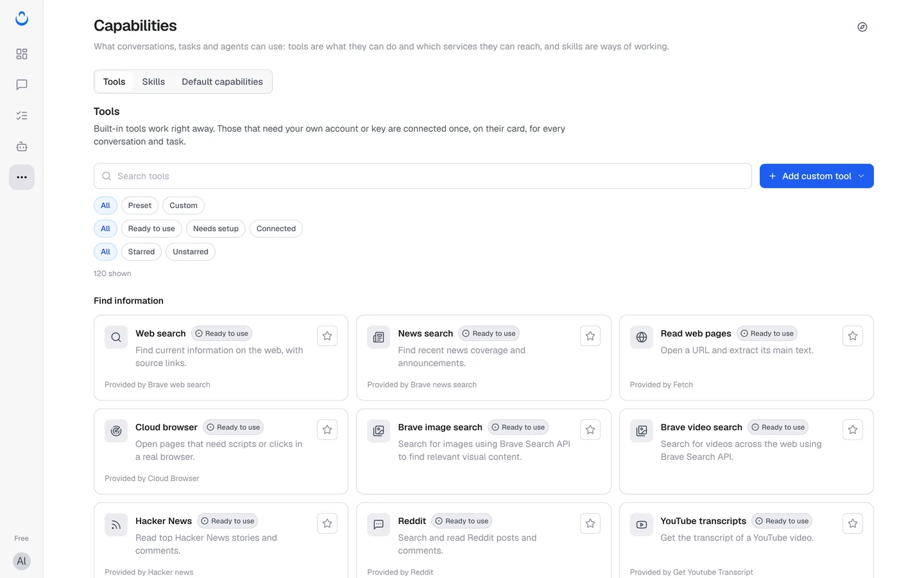Click the YouTube transcripts play icon

pyautogui.click(x=642, y=525)
